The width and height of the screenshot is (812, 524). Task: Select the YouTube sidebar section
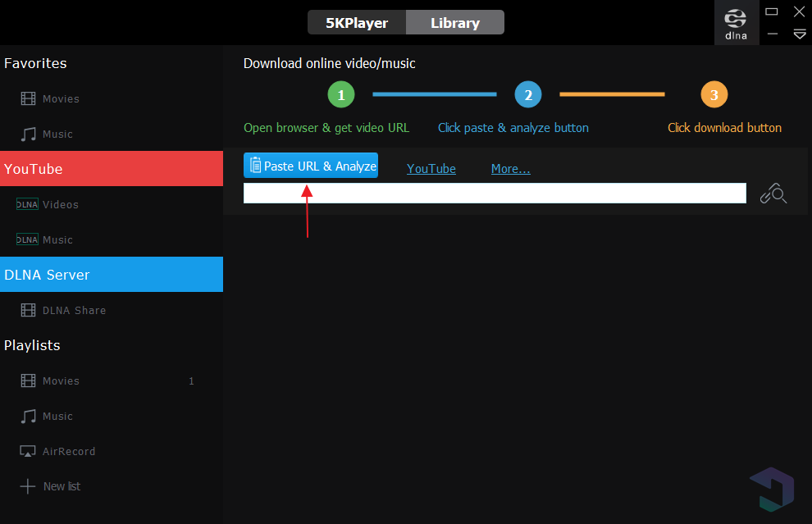(x=111, y=169)
